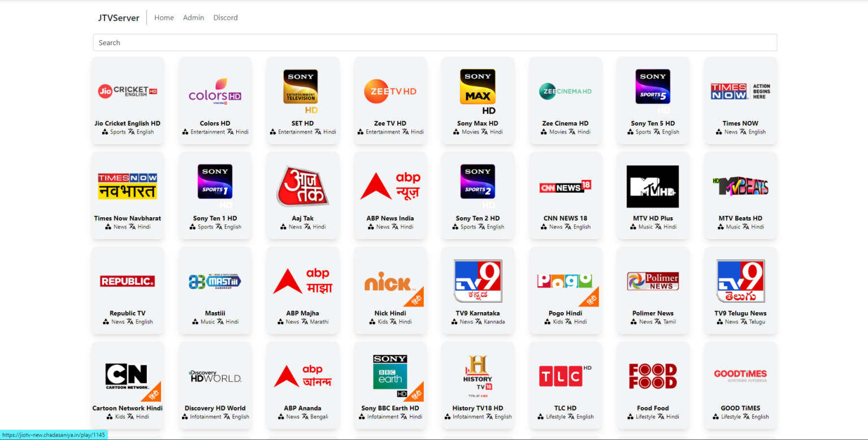Visit the Discord link

(225, 18)
